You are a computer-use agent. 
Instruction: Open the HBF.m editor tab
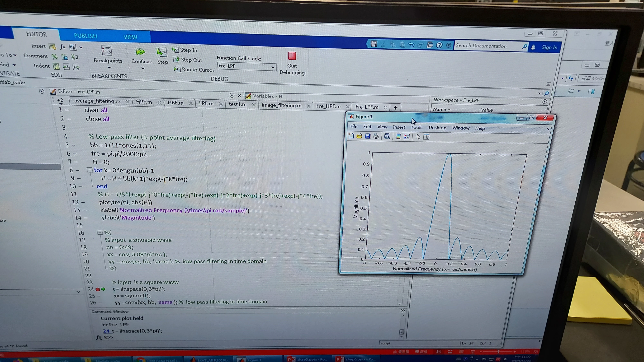click(x=175, y=103)
